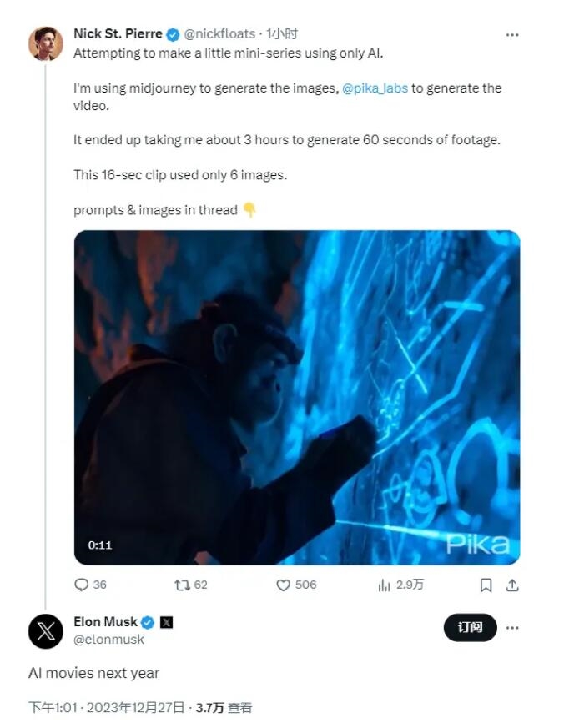The height and width of the screenshot is (728, 564).
Task: Open Nick St. Pierre's profile name
Action: (118, 34)
